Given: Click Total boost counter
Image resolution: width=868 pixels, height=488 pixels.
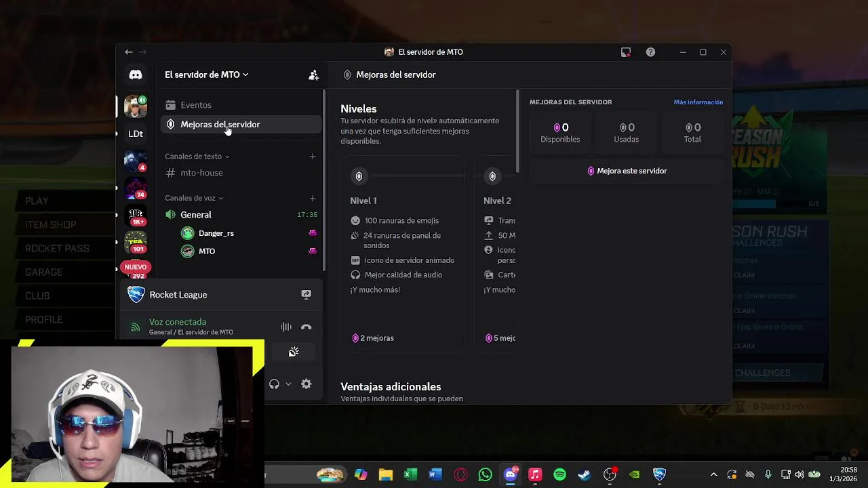Looking at the screenshot, I should pyautogui.click(x=692, y=132).
